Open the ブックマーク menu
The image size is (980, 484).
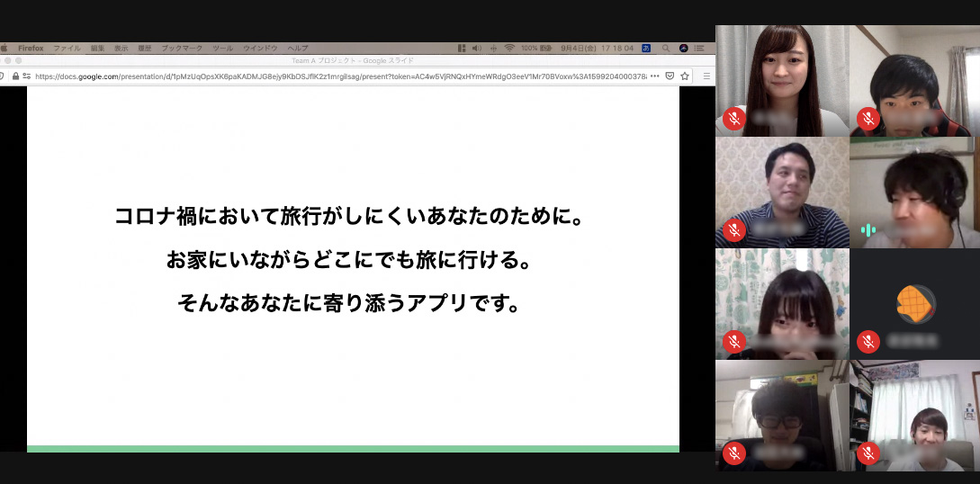pos(182,48)
